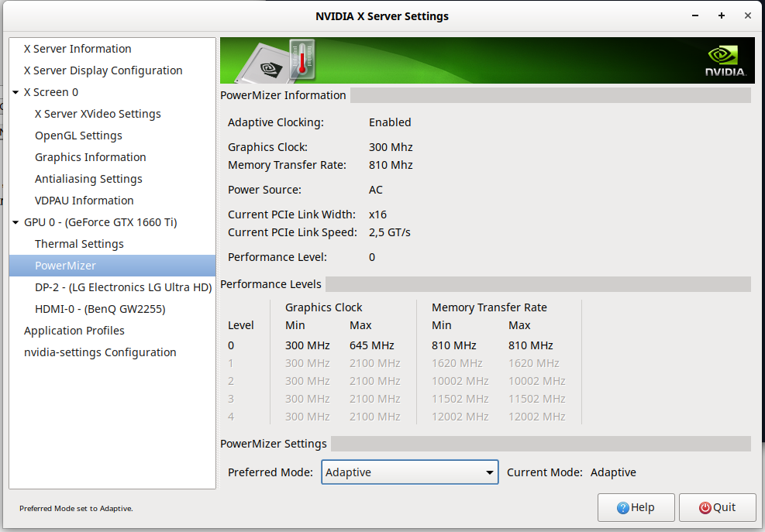Click the window title NVIDIA X Server Settings
Viewport: 765px width, 532px height.
click(x=382, y=16)
